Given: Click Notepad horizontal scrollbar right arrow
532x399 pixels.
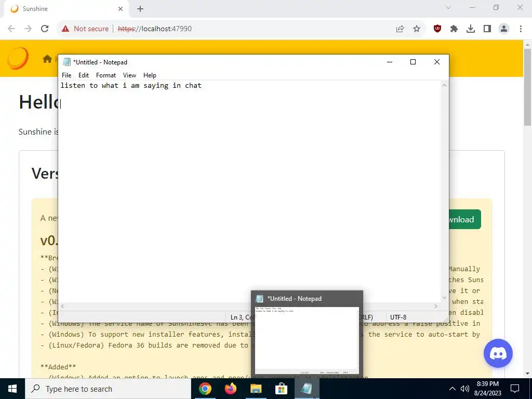Looking at the screenshot, I should coord(436,307).
